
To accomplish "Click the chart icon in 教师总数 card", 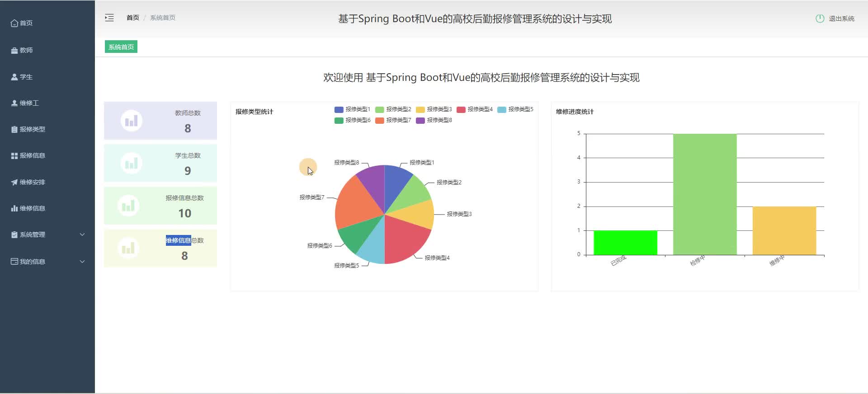I will 132,121.
